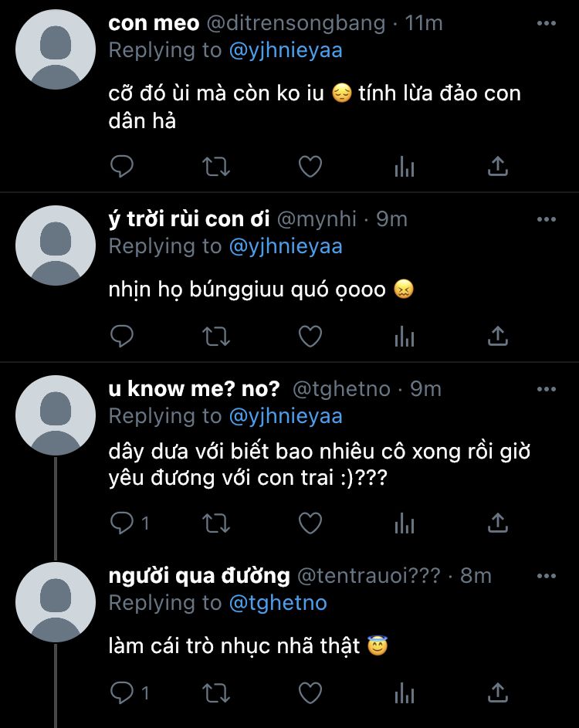579x728 pixels.
Task: Like the tweet by con meo
Action: tap(310, 166)
